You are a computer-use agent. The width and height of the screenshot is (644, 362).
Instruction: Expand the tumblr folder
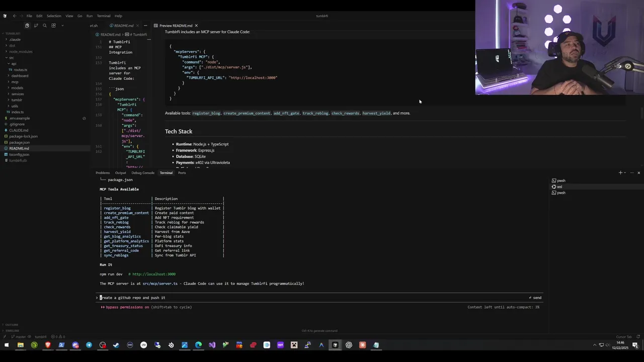[17, 100]
